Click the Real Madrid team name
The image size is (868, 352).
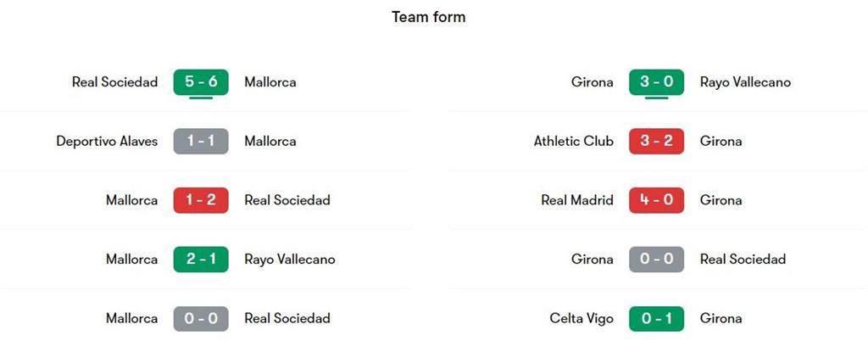577,200
